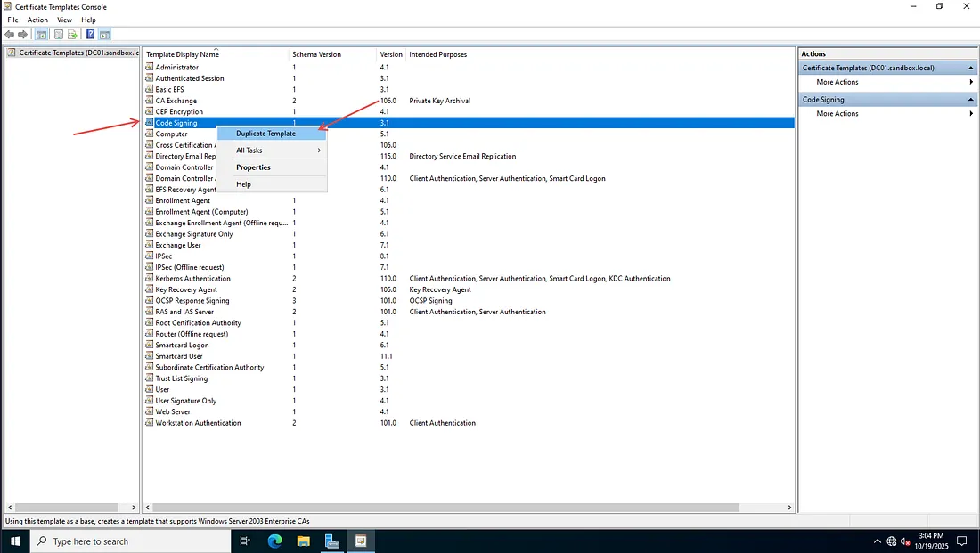Viewport: 980px width, 553px height.
Task: Open Microsoft Edge from the taskbar
Action: [x=274, y=541]
